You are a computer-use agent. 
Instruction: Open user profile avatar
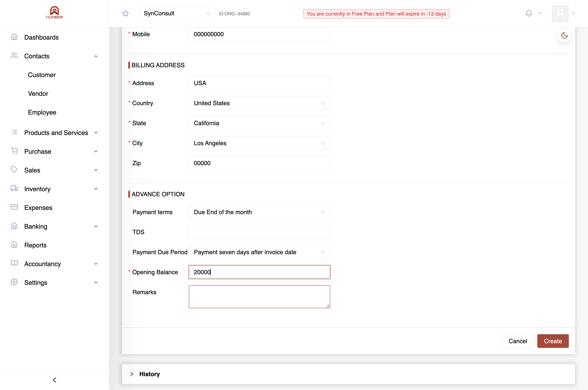pos(560,14)
